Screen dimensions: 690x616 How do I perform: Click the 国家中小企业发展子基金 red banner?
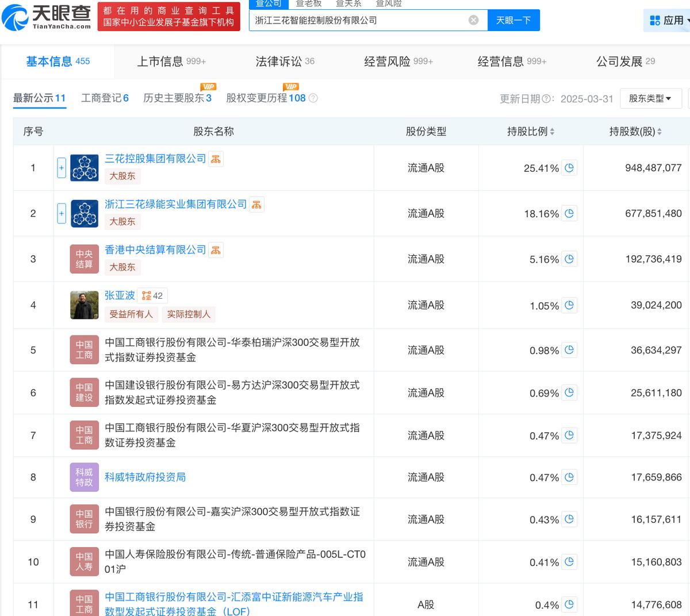(x=168, y=17)
